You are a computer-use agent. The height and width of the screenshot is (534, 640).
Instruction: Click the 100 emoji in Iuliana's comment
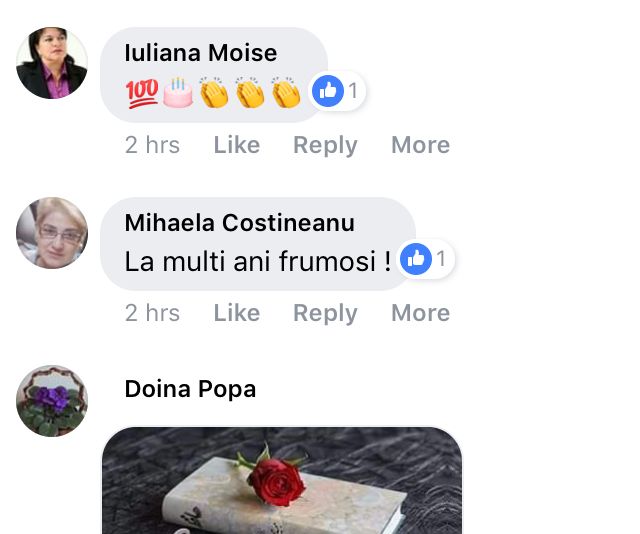(x=142, y=93)
